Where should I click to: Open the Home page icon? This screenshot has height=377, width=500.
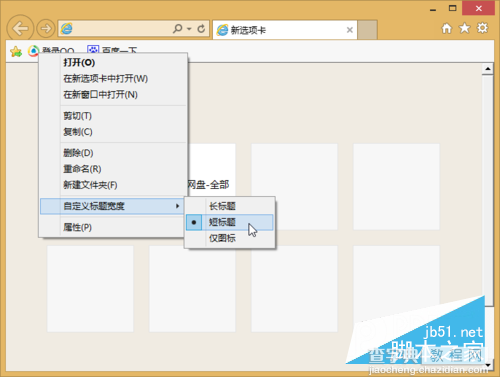(447, 28)
